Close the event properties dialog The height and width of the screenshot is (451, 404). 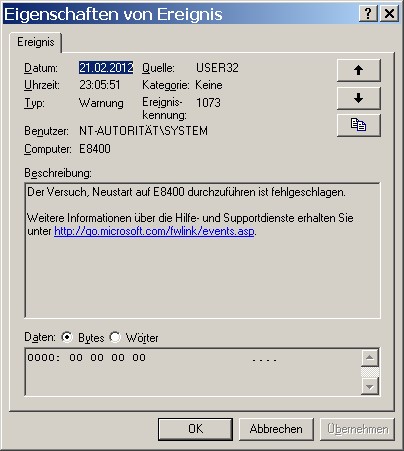point(389,14)
